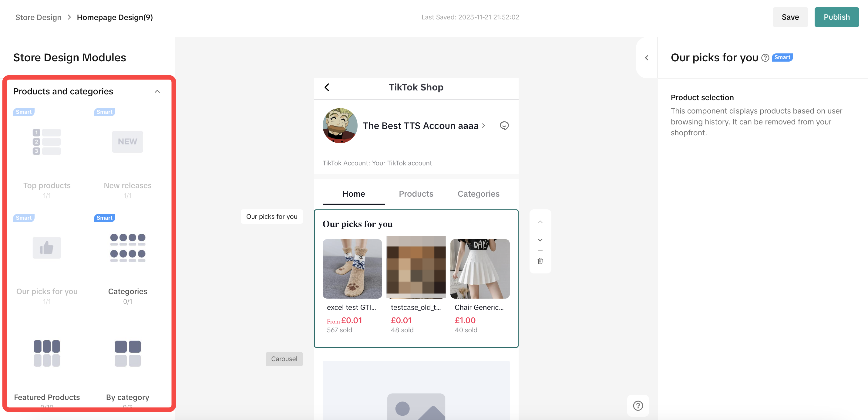Go to the Store Design breadcrumb link

point(39,17)
